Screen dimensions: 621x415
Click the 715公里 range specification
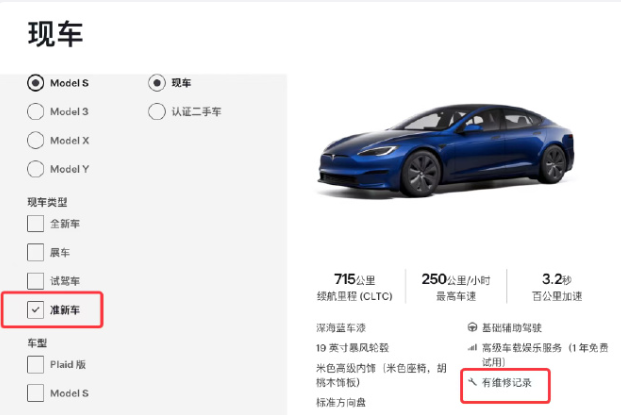coord(354,280)
